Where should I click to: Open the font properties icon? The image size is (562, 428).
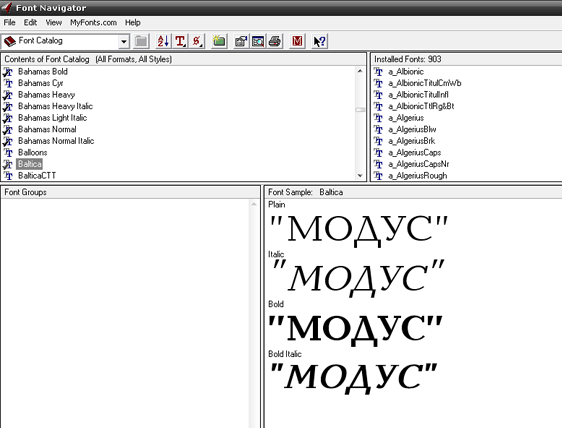coord(241,41)
